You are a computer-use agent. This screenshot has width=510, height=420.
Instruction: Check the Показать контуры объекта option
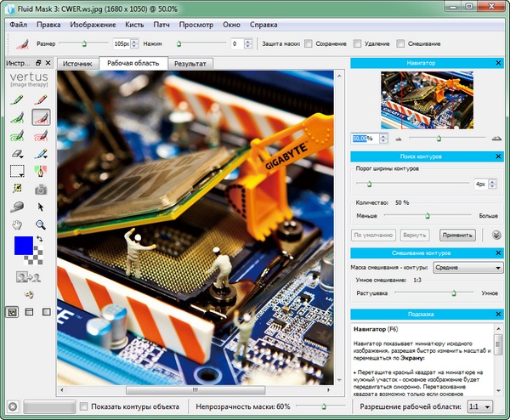coord(83,406)
